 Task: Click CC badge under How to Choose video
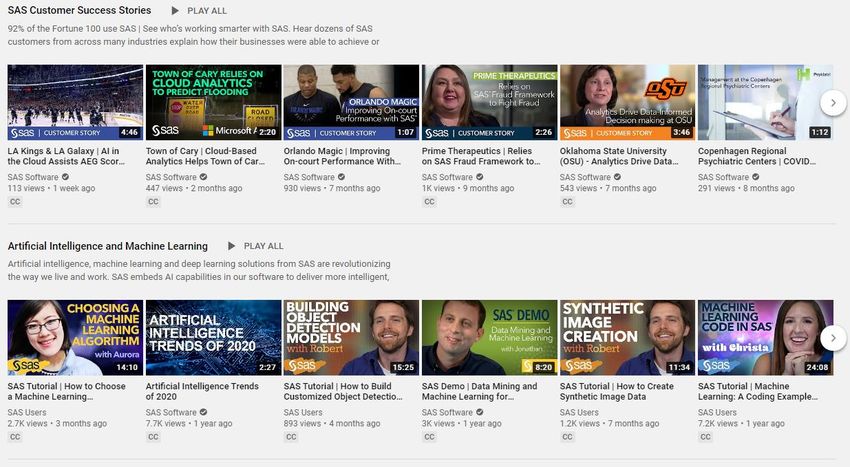pos(15,437)
